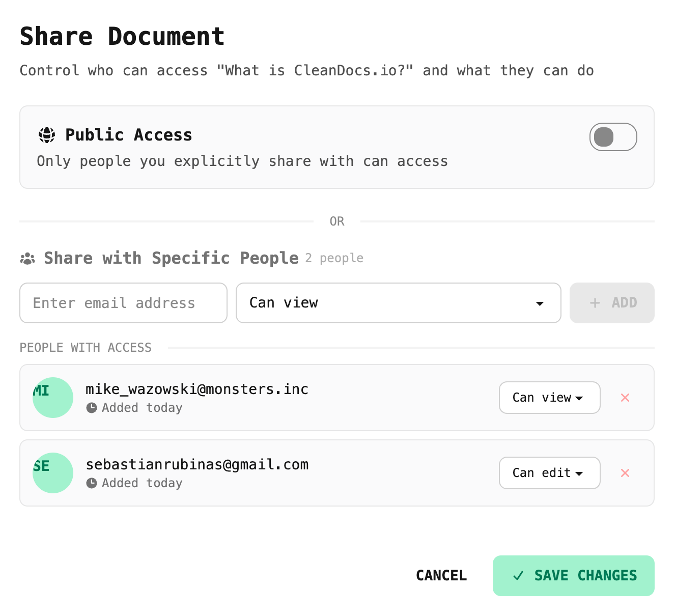Image resolution: width=675 pixels, height=616 pixels.
Task: Select the email mike_wazowski@monsters.inc
Action: point(197,389)
